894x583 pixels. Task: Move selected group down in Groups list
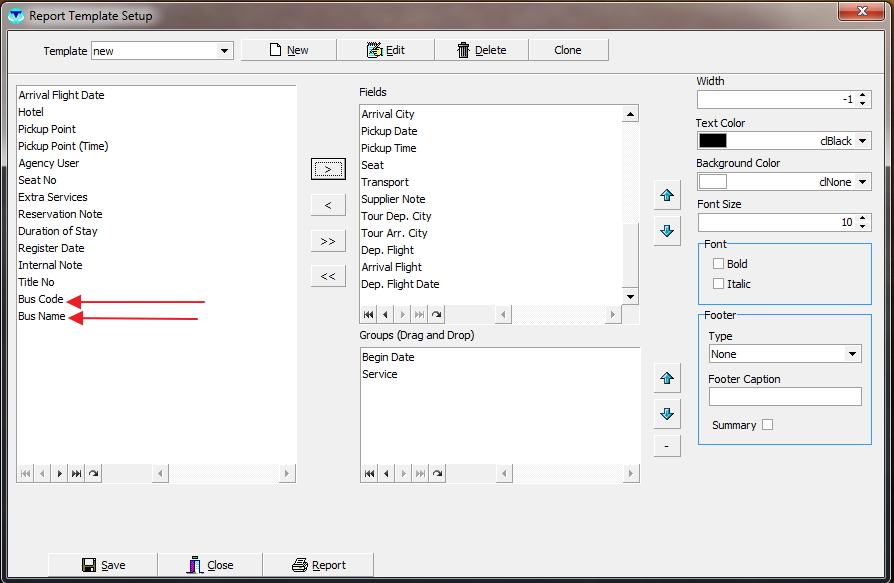667,413
